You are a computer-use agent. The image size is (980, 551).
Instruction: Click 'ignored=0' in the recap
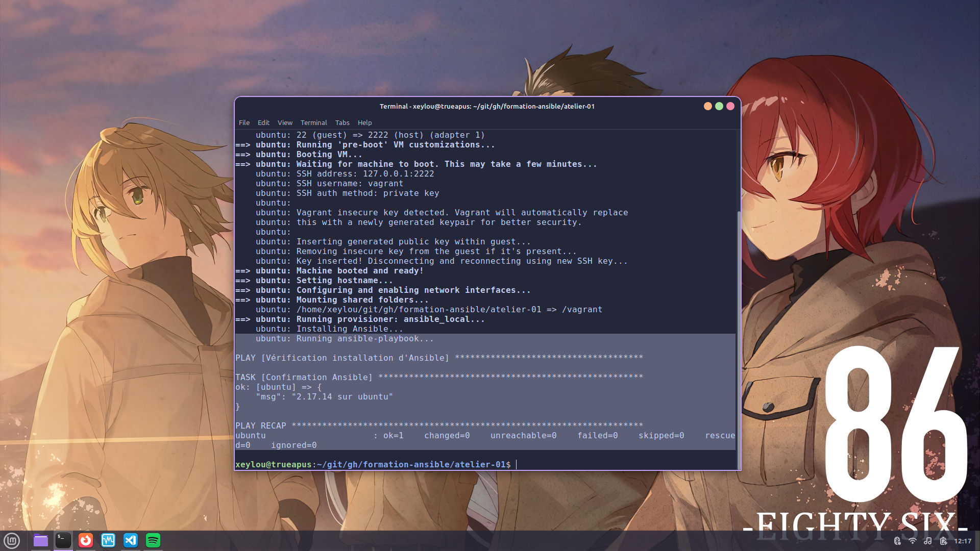coord(293,445)
